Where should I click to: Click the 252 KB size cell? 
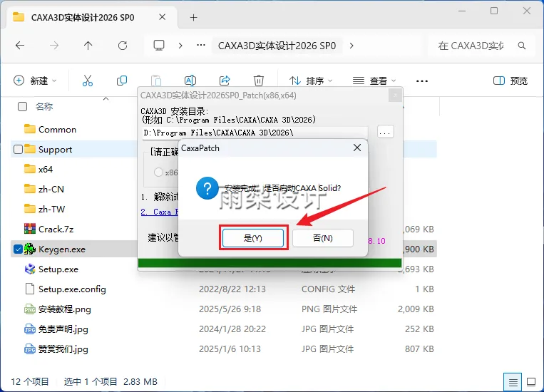click(419, 329)
